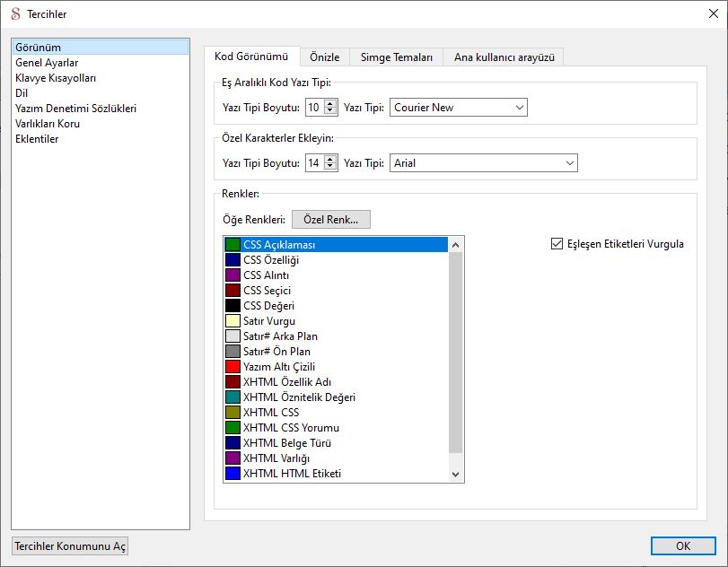728x567 pixels.
Task: Decrease the code font size below 10
Action: [330, 111]
